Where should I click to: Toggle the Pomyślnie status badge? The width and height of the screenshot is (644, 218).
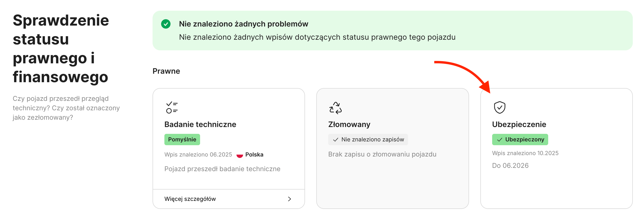click(182, 139)
